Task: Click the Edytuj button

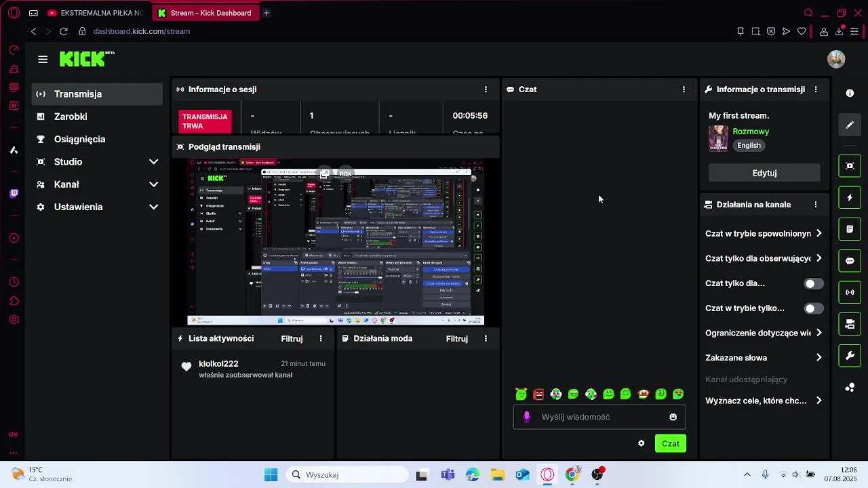Action: click(764, 173)
